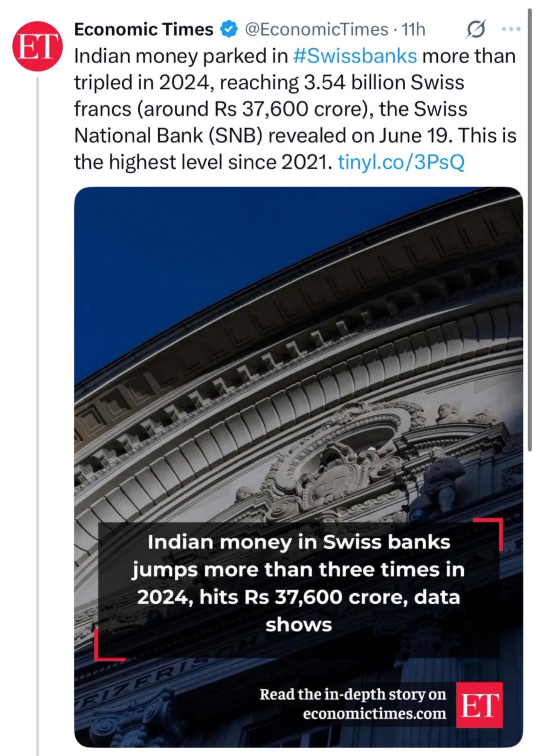The height and width of the screenshot is (756, 536).
Task: Follow the tinyl.co/3PsQ link
Action: pyautogui.click(x=401, y=162)
